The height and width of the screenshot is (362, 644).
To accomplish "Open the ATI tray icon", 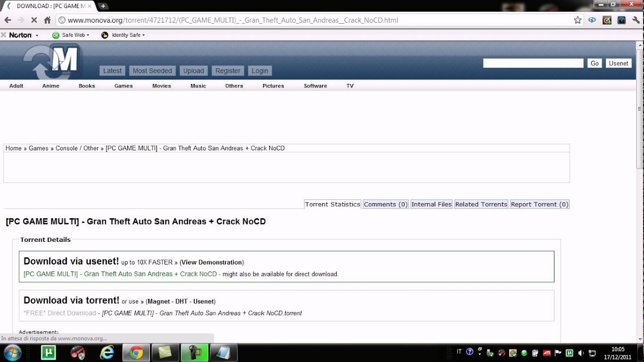I will (546, 353).
